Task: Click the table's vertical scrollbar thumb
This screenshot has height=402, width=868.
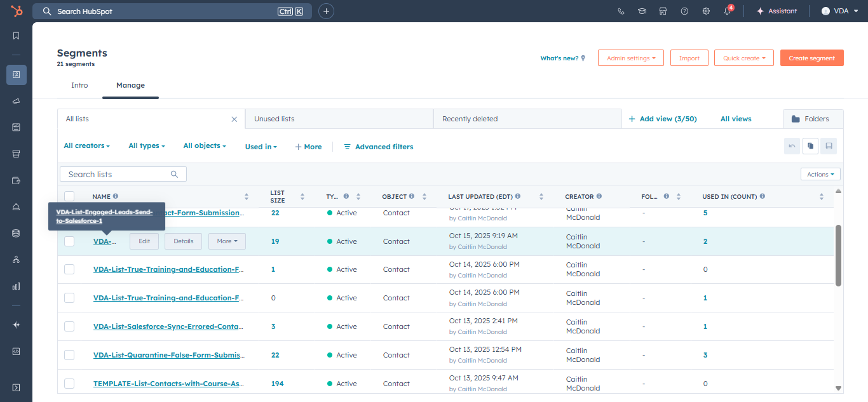Action: [x=838, y=255]
